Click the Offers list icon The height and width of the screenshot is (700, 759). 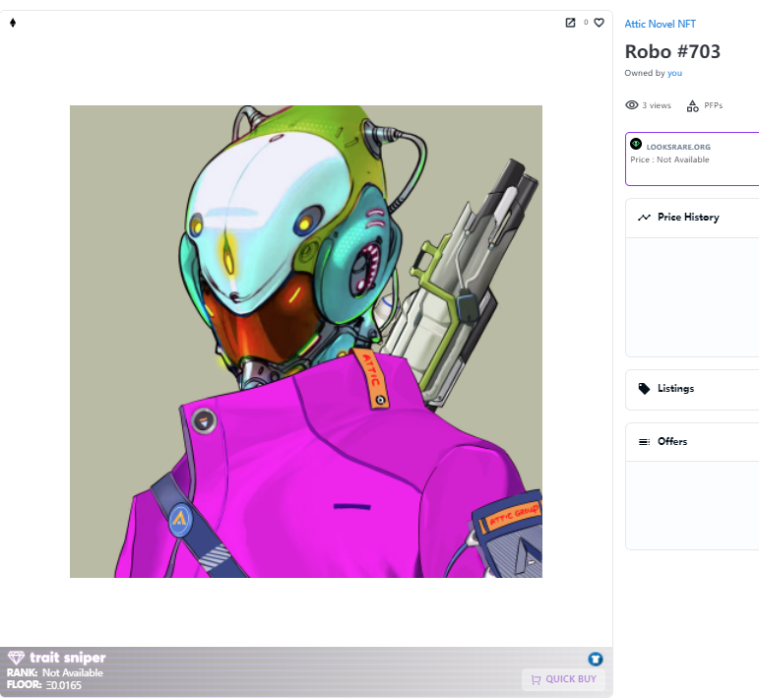[644, 441]
